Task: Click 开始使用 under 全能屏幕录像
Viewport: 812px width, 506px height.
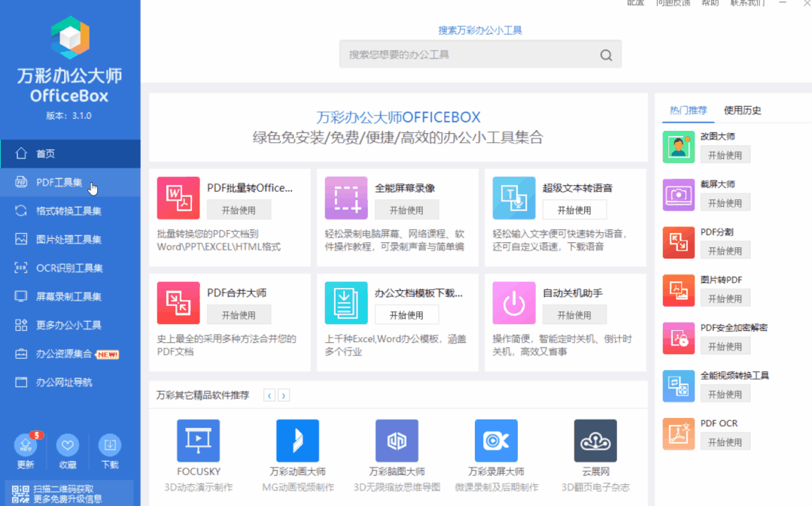Action: pyautogui.click(x=406, y=210)
